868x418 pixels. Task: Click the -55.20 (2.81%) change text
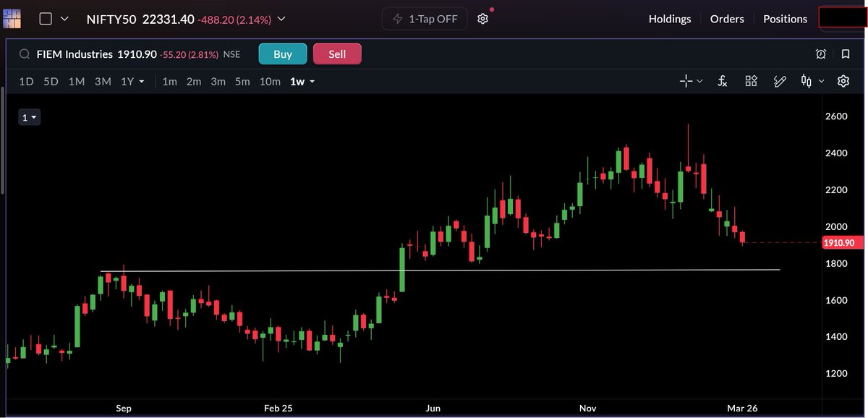(189, 54)
